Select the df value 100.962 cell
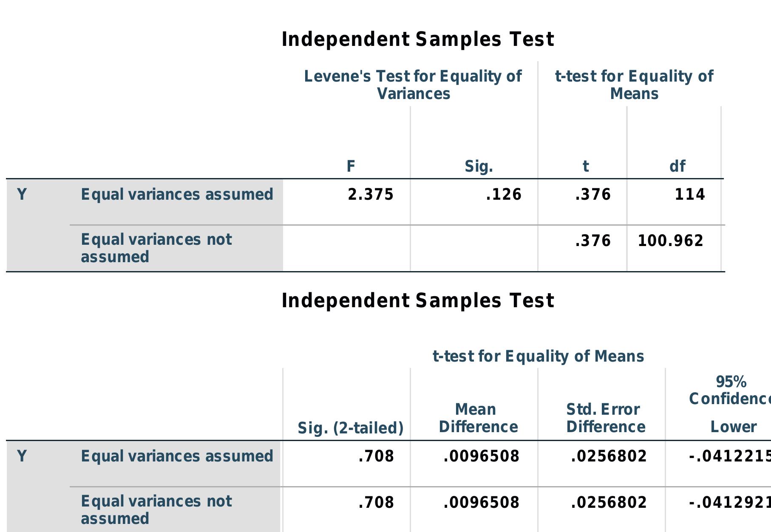 670,241
